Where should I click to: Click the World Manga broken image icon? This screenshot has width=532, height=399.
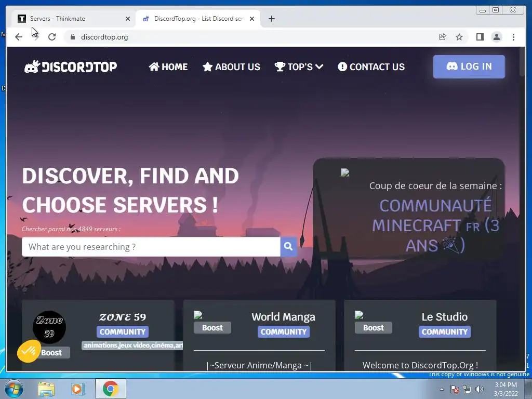pos(198,315)
